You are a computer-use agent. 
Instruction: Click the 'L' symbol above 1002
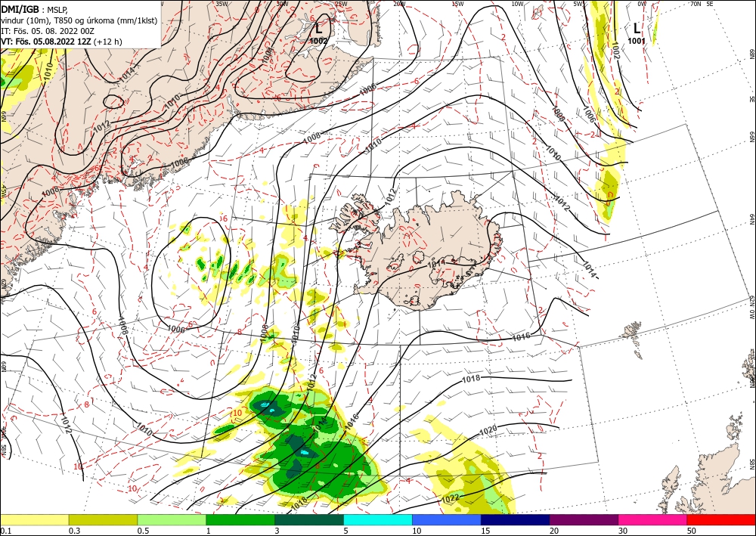coord(319,29)
